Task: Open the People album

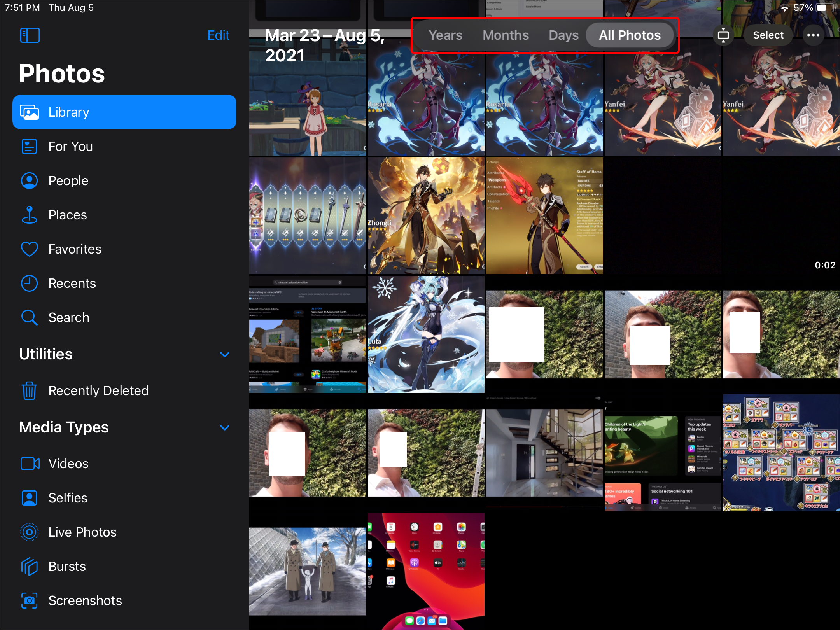Action: pos(68,180)
